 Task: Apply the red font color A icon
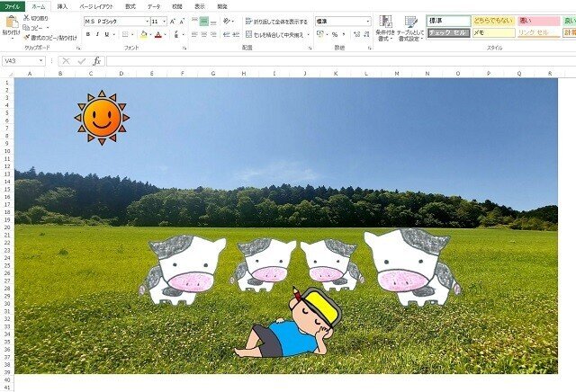pyautogui.click(x=158, y=34)
